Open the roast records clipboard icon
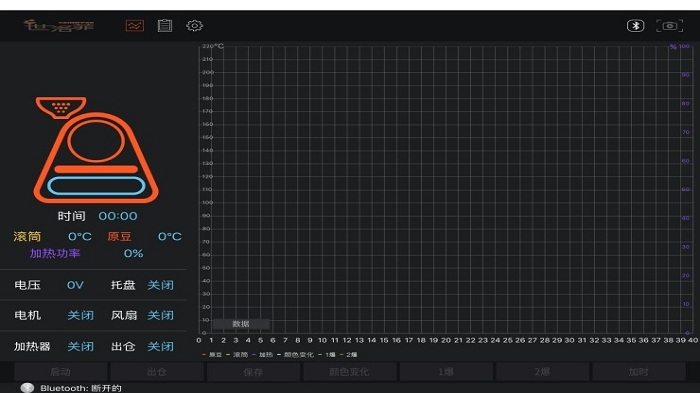Image resolution: width=700 pixels, height=393 pixels. coord(165,26)
